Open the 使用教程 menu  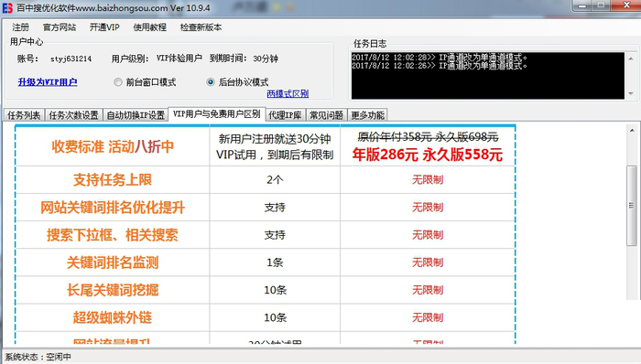tap(149, 27)
